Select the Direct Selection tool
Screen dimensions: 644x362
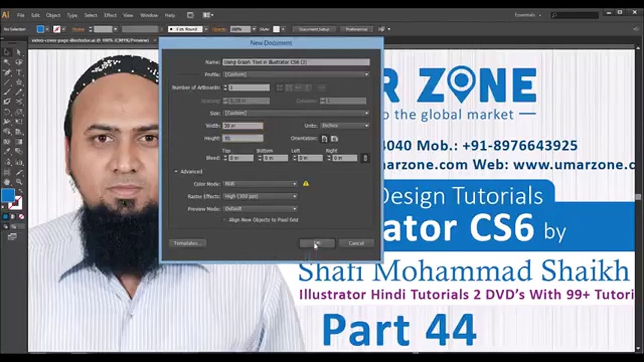click(19, 52)
